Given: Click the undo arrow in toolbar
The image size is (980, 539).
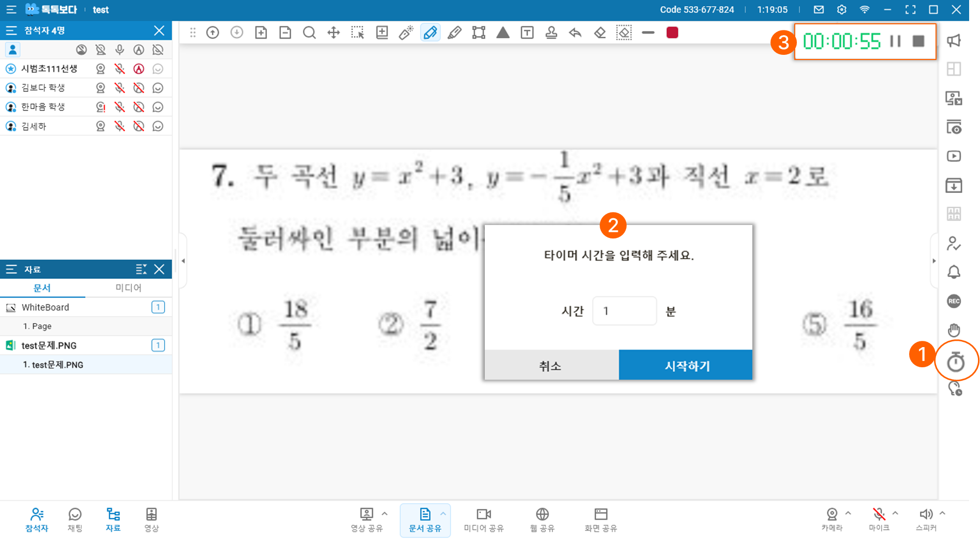Looking at the screenshot, I should pyautogui.click(x=575, y=33).
